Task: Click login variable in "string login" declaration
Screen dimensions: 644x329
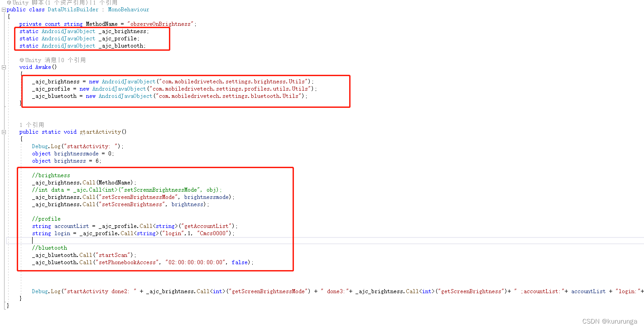Action: 62,233
